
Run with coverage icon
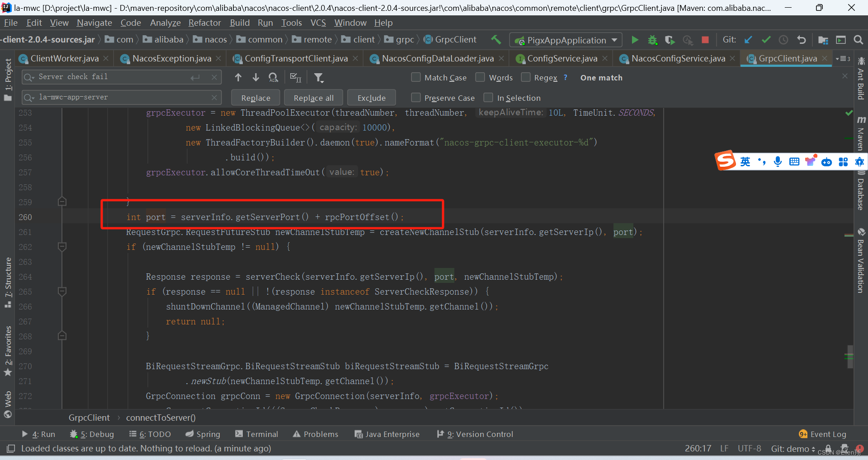[x=670, y=40]
